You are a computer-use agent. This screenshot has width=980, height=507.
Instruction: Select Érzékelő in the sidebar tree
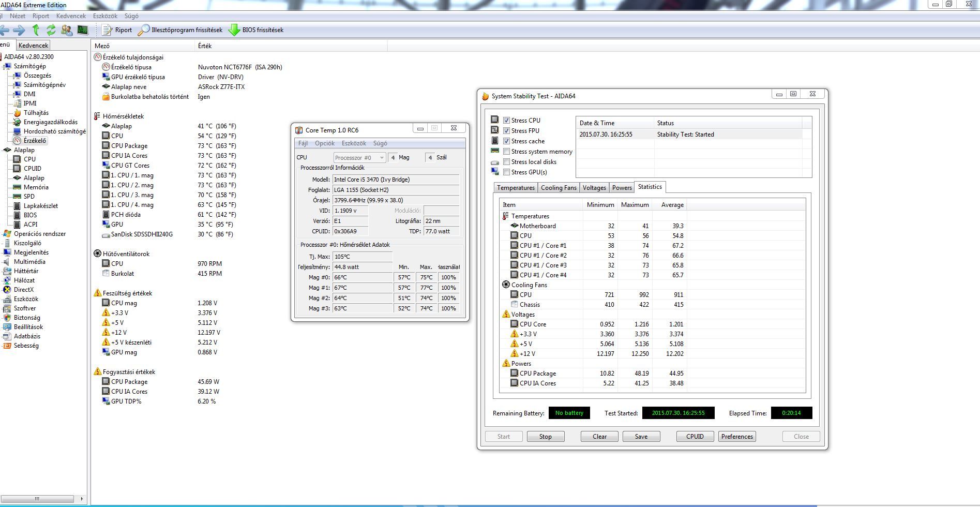pos(35,141)
